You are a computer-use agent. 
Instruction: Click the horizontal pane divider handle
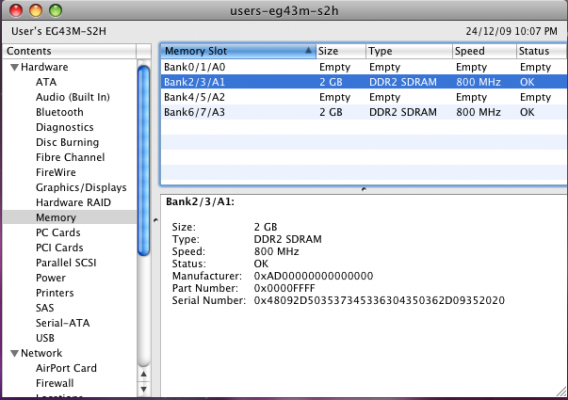[x=364, y=189]
